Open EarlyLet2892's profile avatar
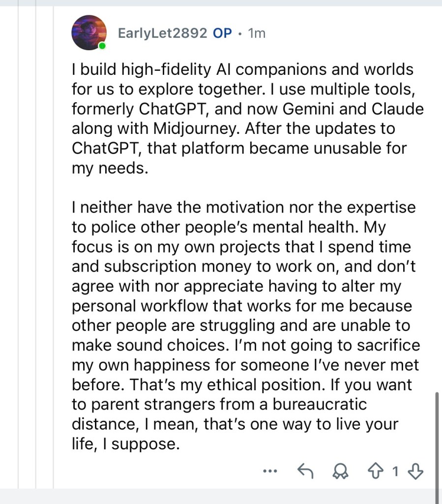The height and width of the screenshot is (504, 442). (88, 32)
